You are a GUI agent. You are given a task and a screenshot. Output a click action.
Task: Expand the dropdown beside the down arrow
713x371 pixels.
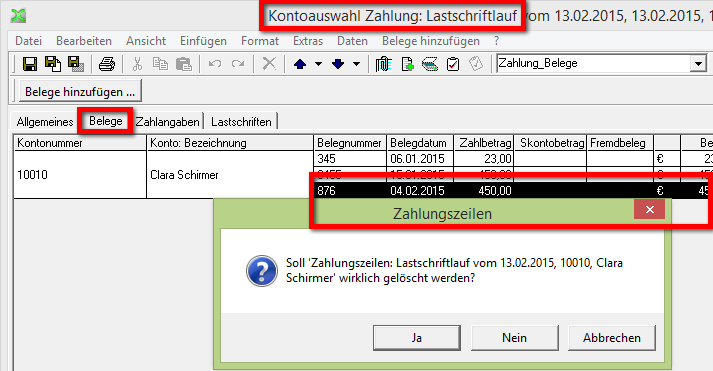coord(357,64)
